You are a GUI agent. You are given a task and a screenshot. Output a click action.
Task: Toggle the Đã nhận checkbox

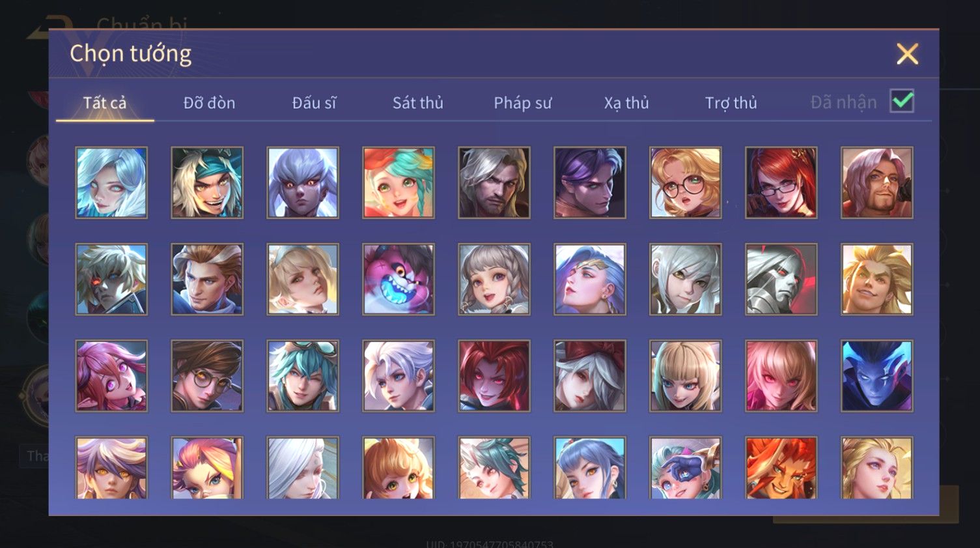tap(903, 101)
